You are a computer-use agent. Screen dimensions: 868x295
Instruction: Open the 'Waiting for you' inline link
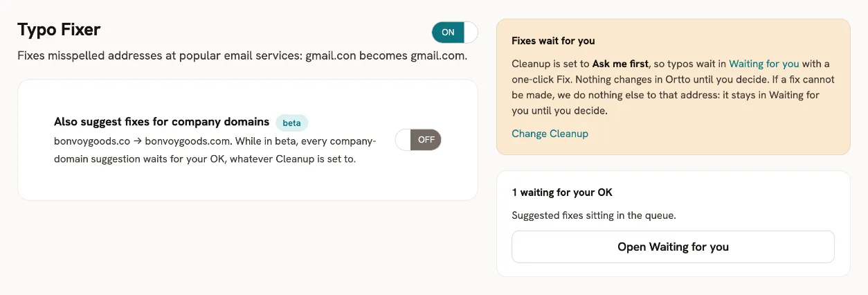click(x=764, y=64)
